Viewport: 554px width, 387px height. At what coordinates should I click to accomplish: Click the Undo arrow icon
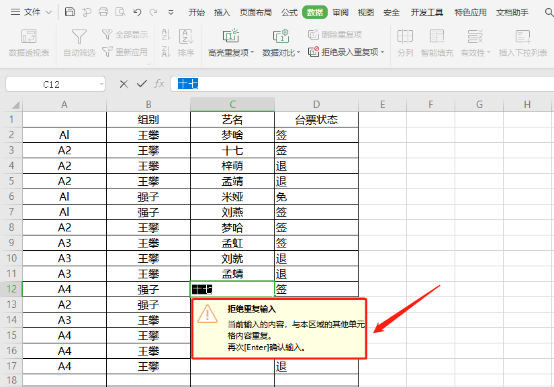(x=137, y=12)
